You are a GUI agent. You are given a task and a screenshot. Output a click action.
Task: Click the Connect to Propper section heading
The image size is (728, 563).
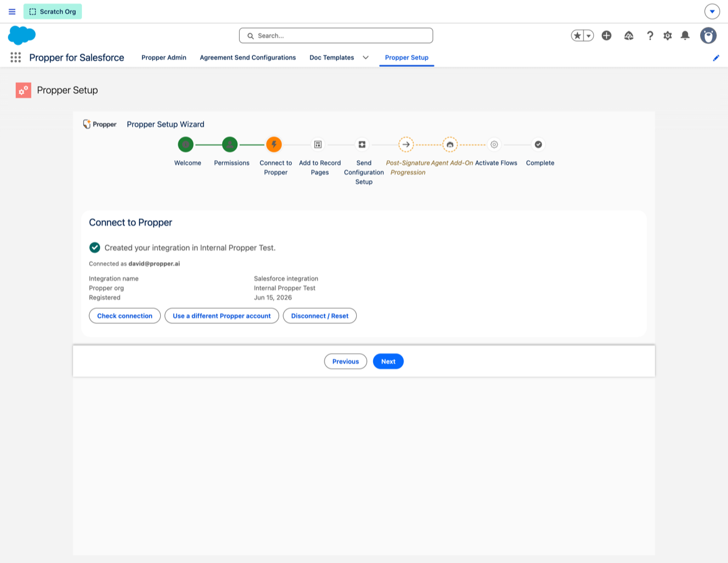coord(130,223)
